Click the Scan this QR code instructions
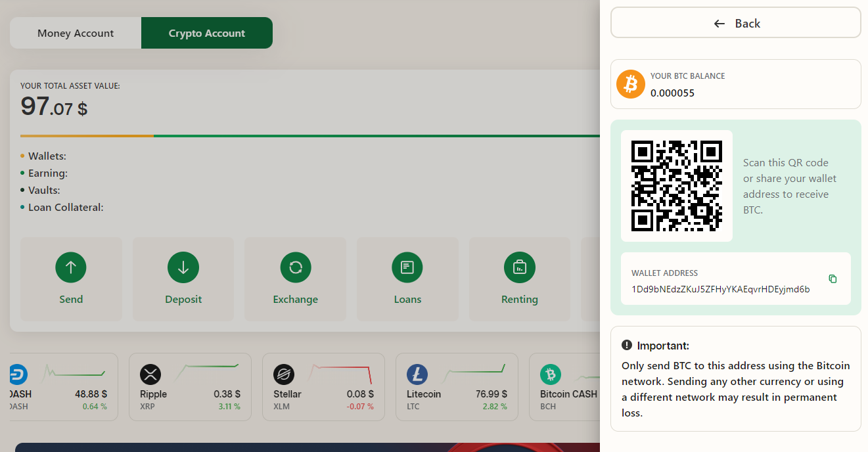This screenshot has width=868, height=452. tap(790, 187)
